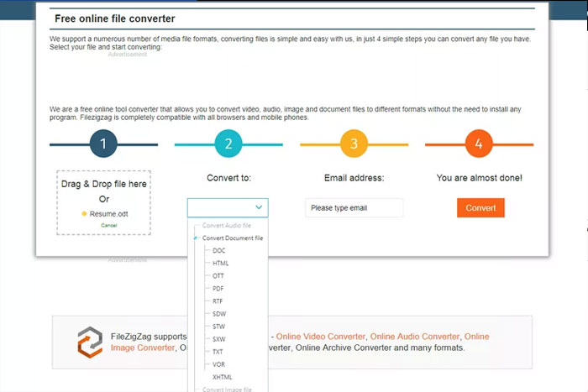Pick the HTML format option
This screenshot has height=392, width=588.
[221, 264]
